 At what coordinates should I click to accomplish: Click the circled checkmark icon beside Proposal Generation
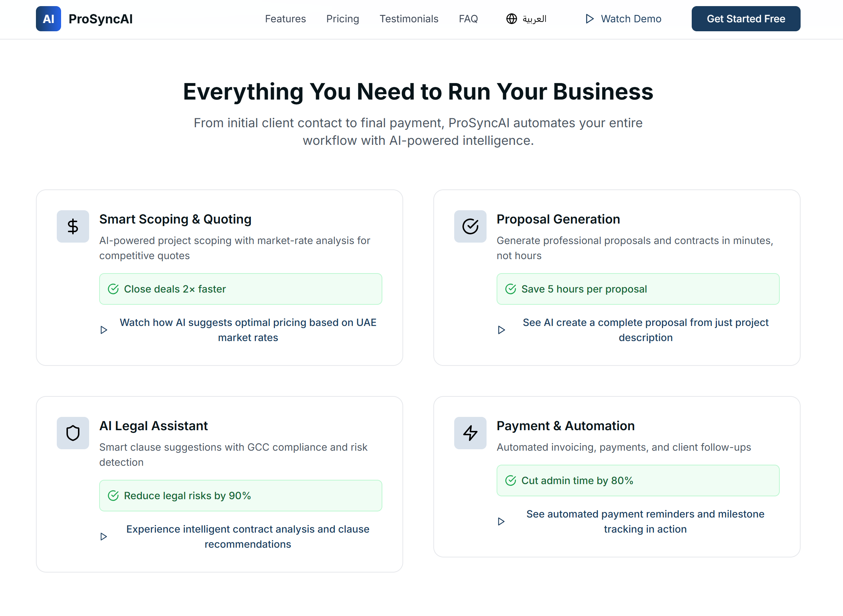pyautogui.click(x=470, y=226)
